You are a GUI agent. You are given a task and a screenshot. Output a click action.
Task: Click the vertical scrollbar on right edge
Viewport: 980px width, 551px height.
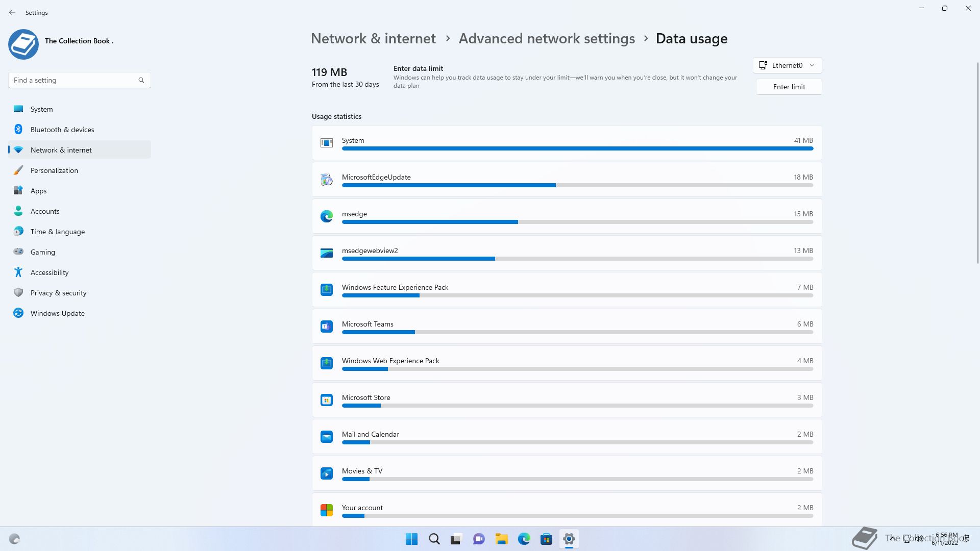pyautogui.click(x=977, y=163)
